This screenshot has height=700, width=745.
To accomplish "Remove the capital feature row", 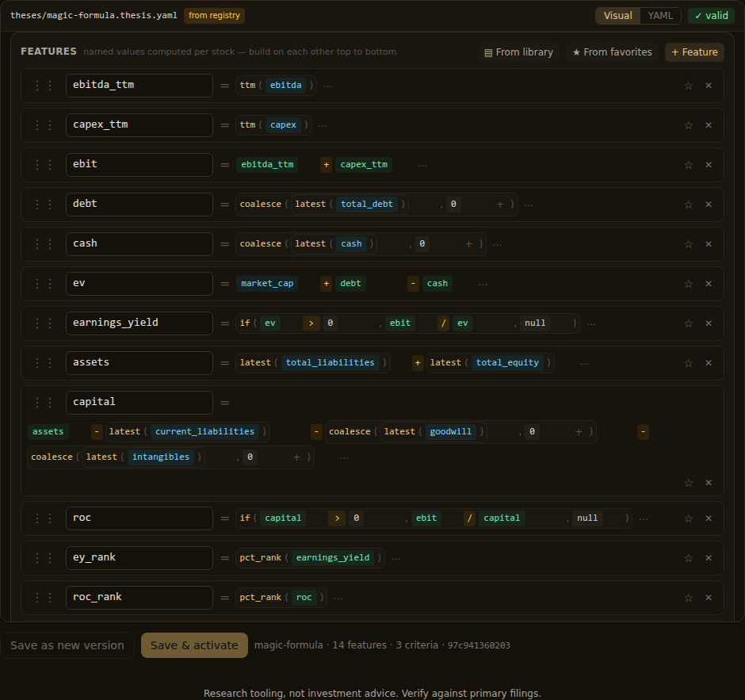I will [709, 483].
